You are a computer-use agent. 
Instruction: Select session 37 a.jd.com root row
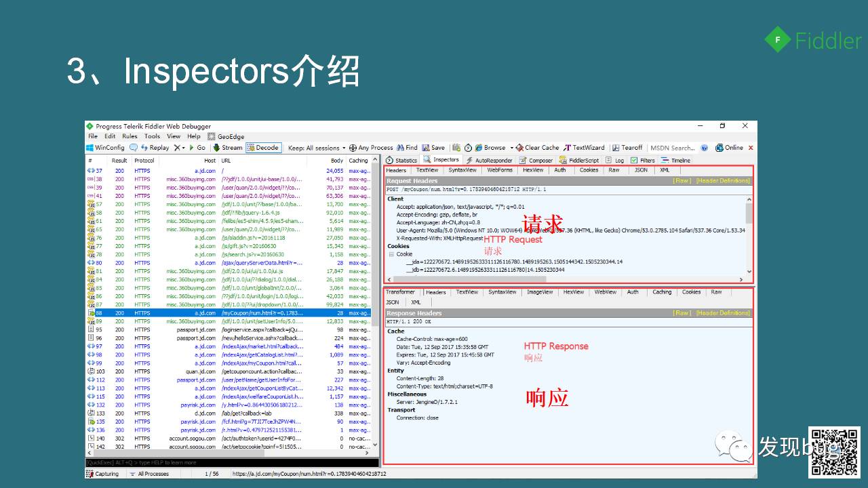click(228, 171)
